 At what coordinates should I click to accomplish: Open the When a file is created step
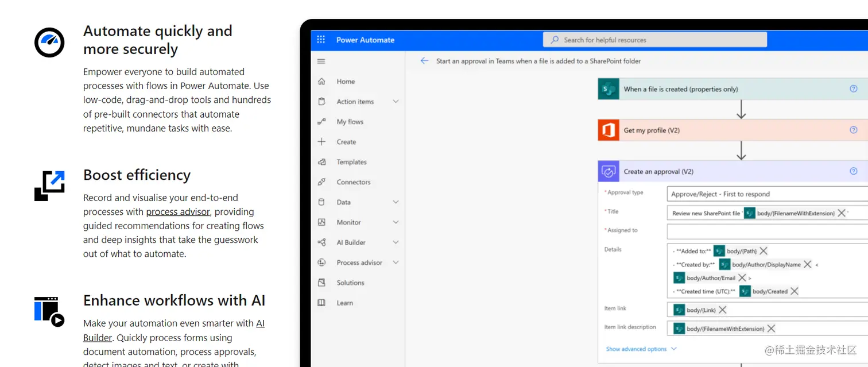[733, 89]
